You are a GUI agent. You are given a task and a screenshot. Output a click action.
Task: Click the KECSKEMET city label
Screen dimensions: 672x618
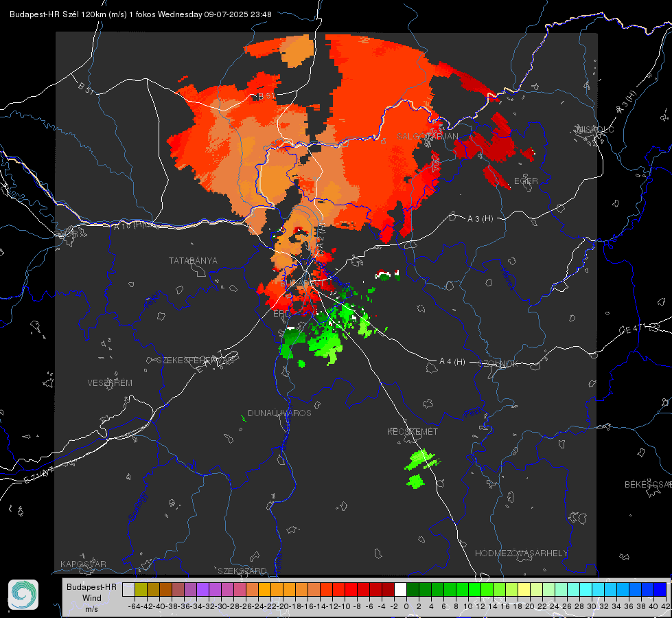[x=413, y=431]
